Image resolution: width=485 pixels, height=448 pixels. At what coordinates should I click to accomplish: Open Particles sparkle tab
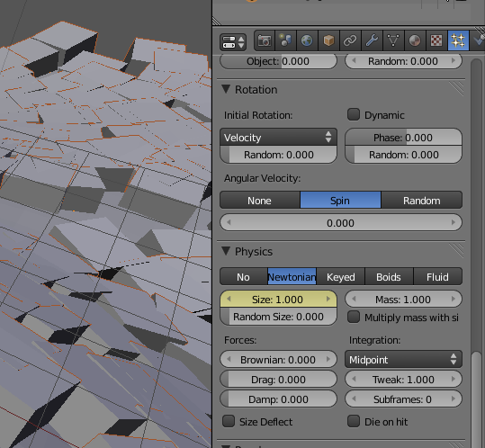pyautogui.click(x=458, y=40)
